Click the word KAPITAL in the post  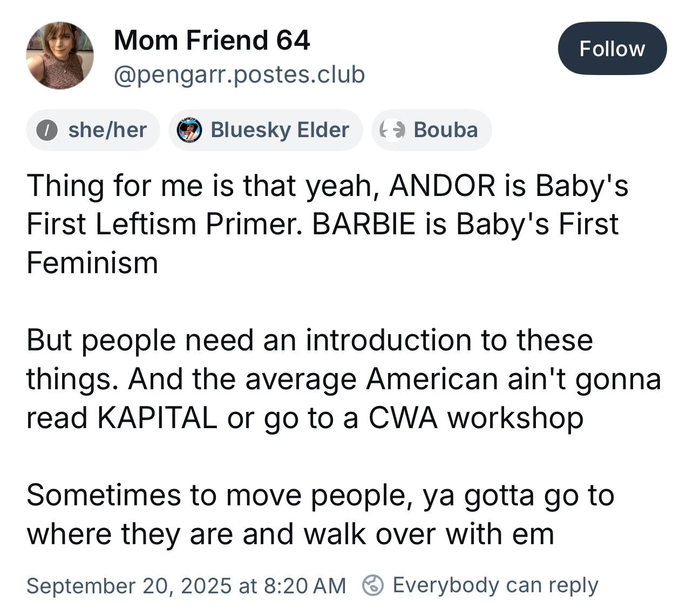coord(157,418)
